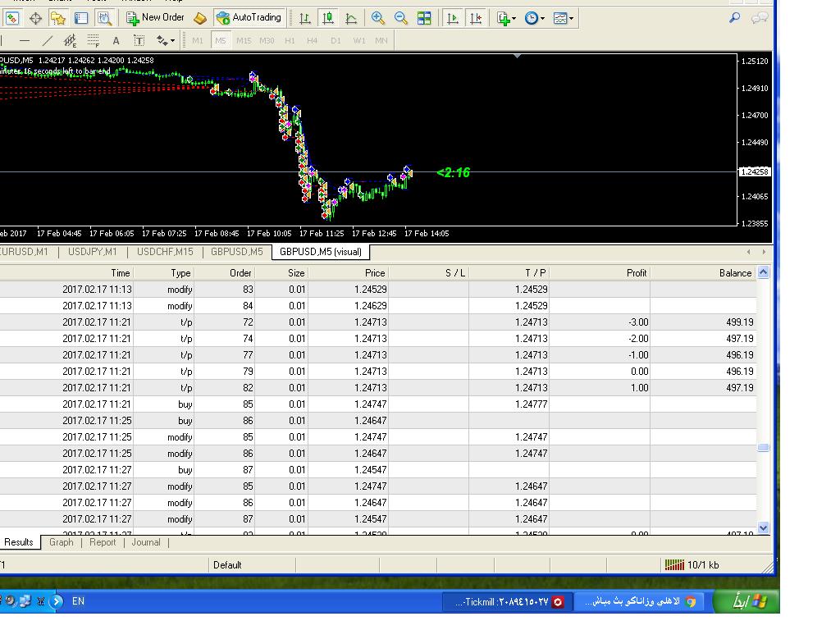Open Periods clock dropdown
This screenshot has width=840, height=630.
534,18
